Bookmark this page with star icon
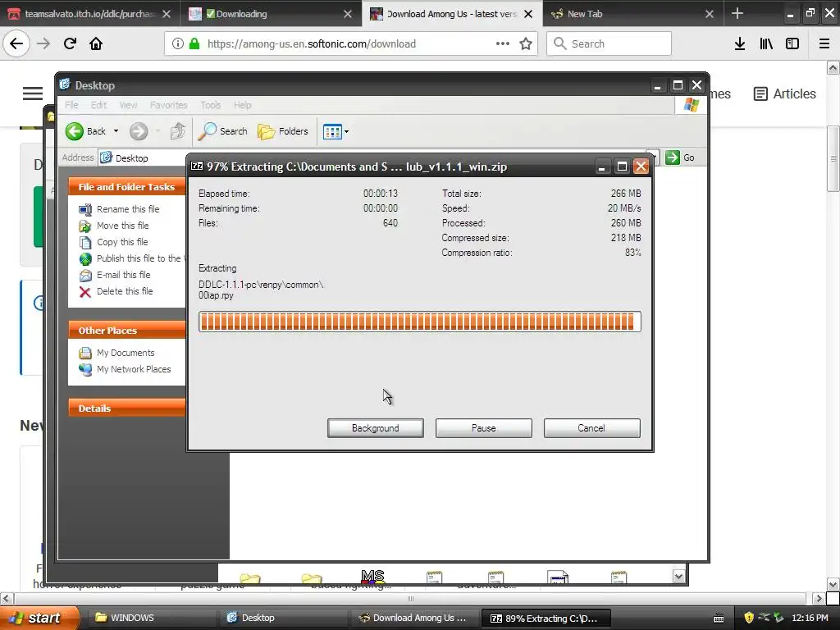Viewport: 840px width, 630px height. (526, 43)
